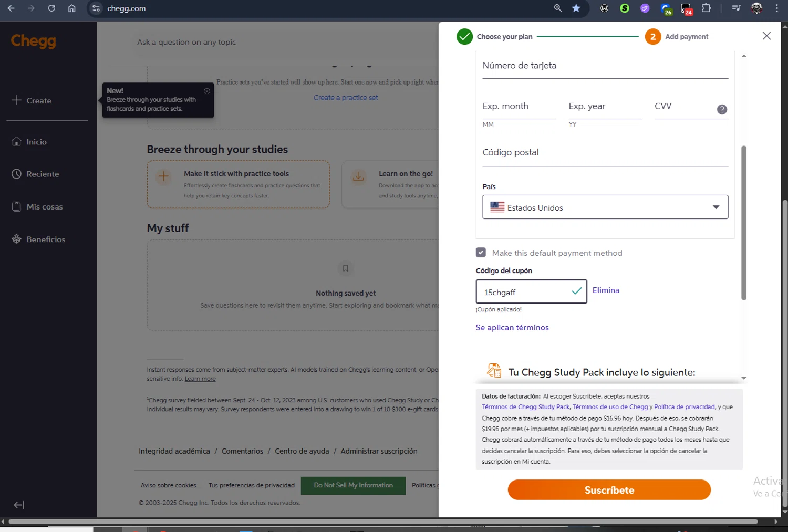This screenshot has width=788, height=532.
Task: Remove the coupon with Elimina
Action: pos(606,290)
